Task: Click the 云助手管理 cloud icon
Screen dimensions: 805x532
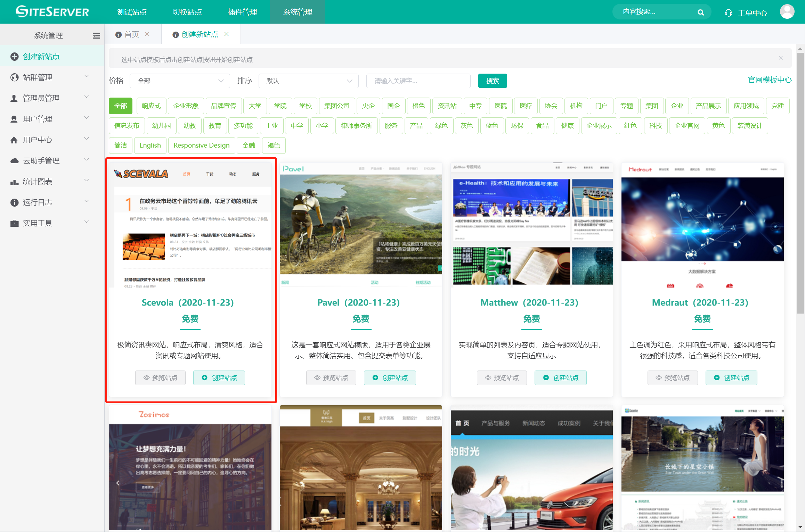Action: click(14, 161)
